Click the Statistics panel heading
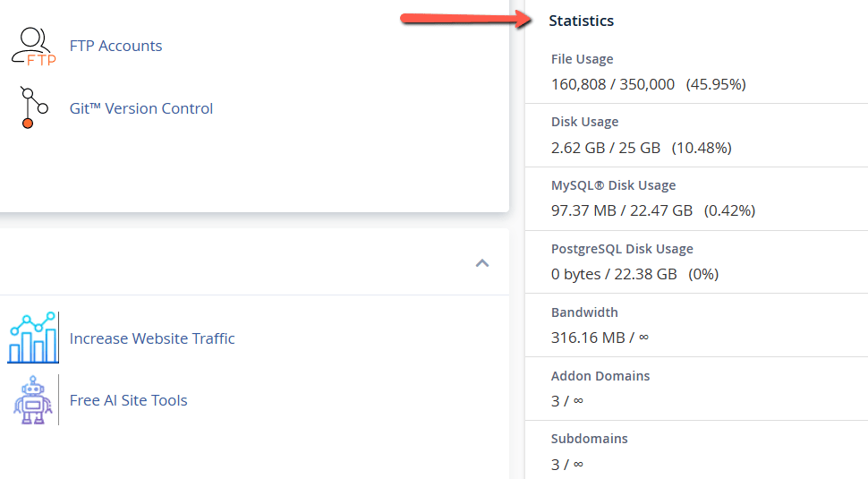This screenshot has width=868, height=479. [582, 21]
